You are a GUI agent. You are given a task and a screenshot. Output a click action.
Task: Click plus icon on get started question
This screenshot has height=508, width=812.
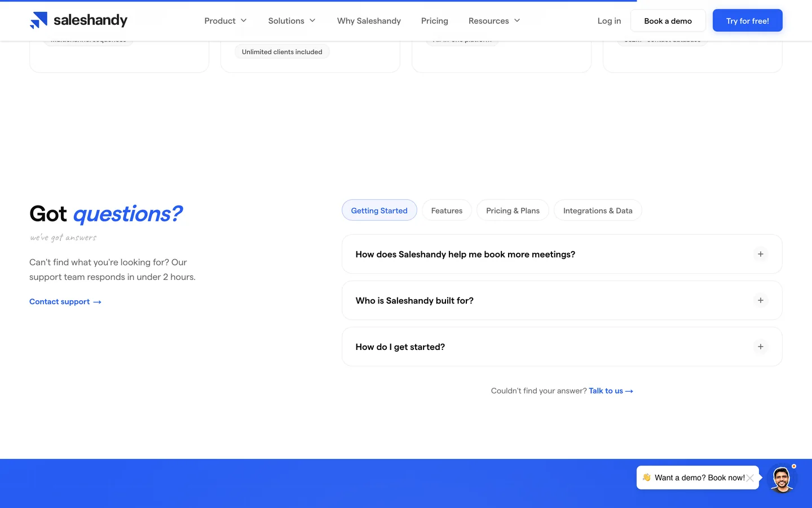click(761, 347)
